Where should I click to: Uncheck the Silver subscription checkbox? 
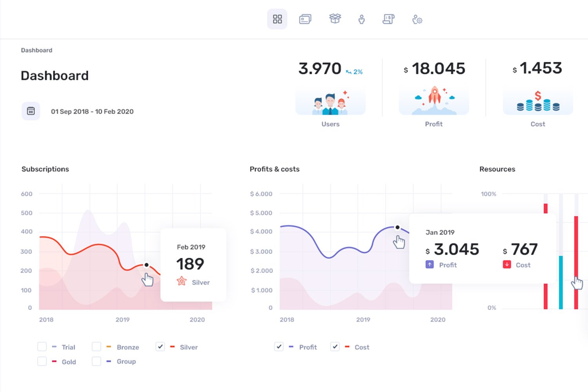click(160, 347)
